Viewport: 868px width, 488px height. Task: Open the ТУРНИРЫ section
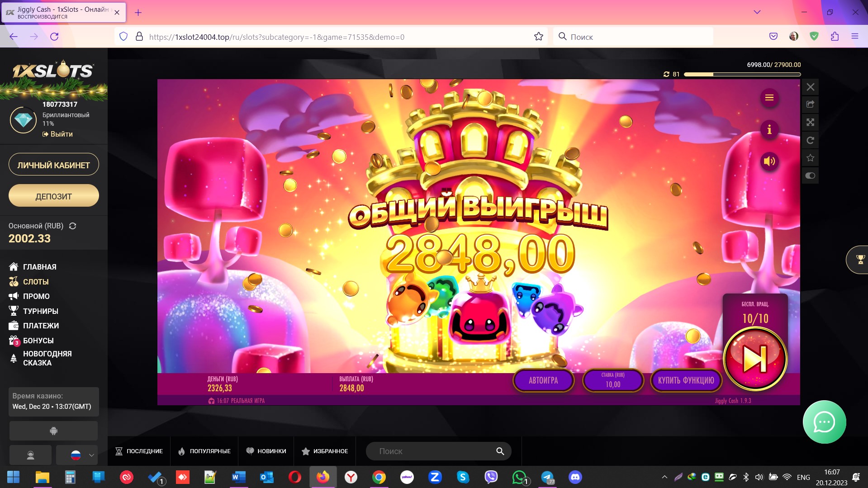tap(33, 311)
